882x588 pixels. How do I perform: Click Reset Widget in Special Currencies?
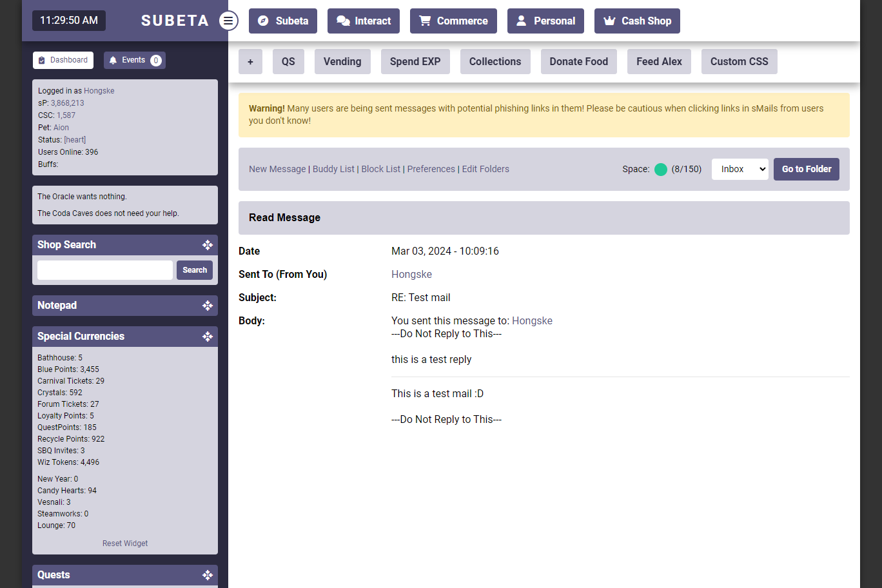[125, 544]
